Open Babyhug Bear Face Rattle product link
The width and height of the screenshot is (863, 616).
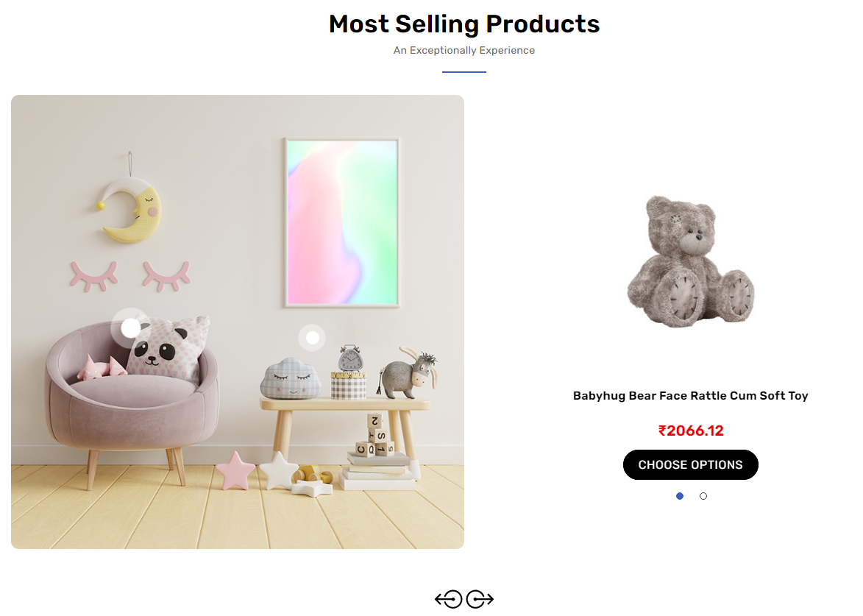coord(690,396)
